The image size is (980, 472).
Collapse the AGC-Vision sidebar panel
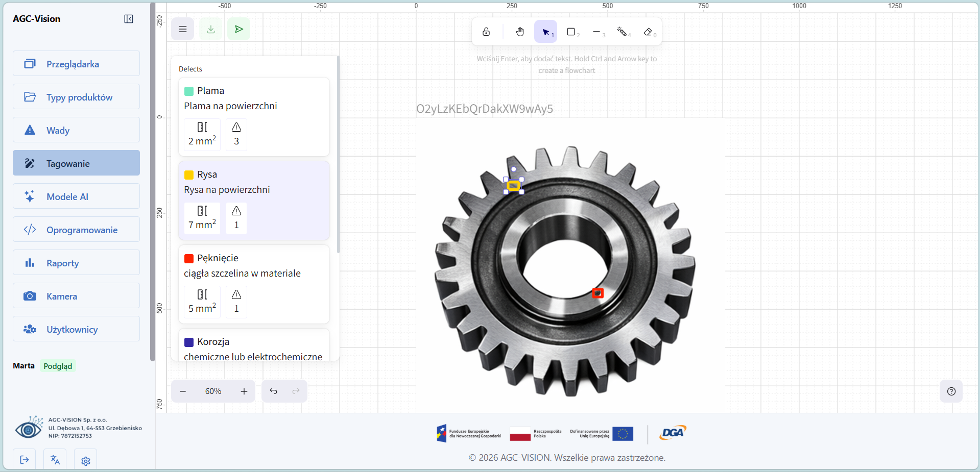coord(129,19)
